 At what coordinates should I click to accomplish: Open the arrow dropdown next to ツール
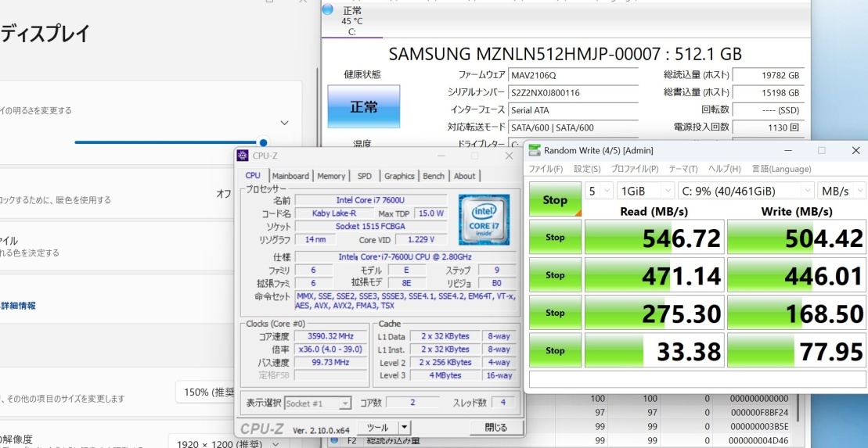coord(405,427)
